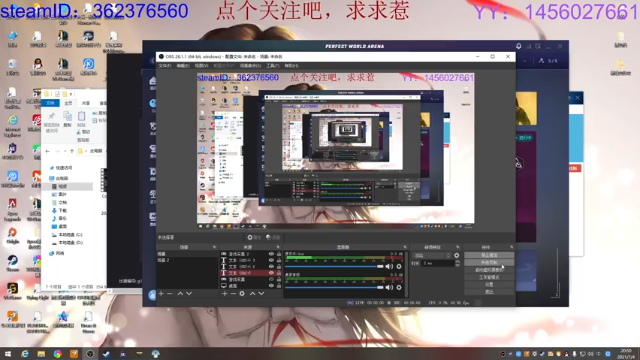Open source properties via the sources-panel gear icon
640x360 pixels.
(x=242, y=293)
